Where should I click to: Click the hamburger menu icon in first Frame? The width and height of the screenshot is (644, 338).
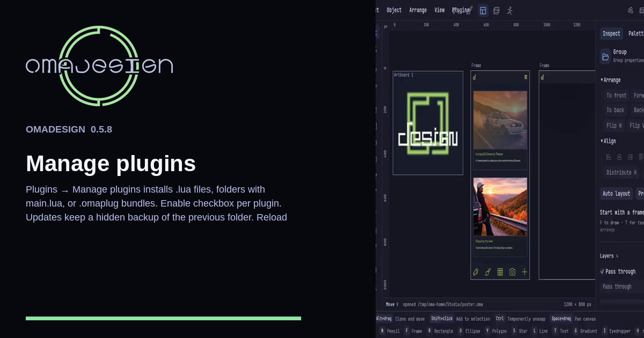click(x=525, y=77)
